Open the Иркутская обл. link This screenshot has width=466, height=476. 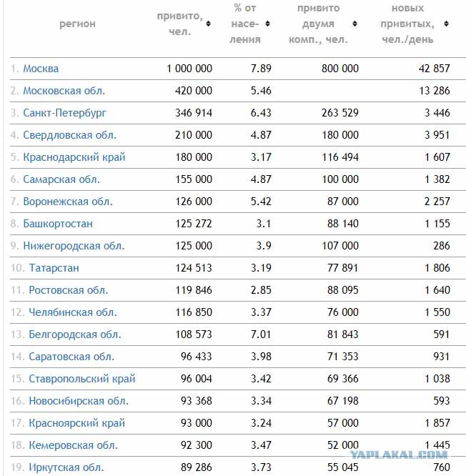point(66,467)
